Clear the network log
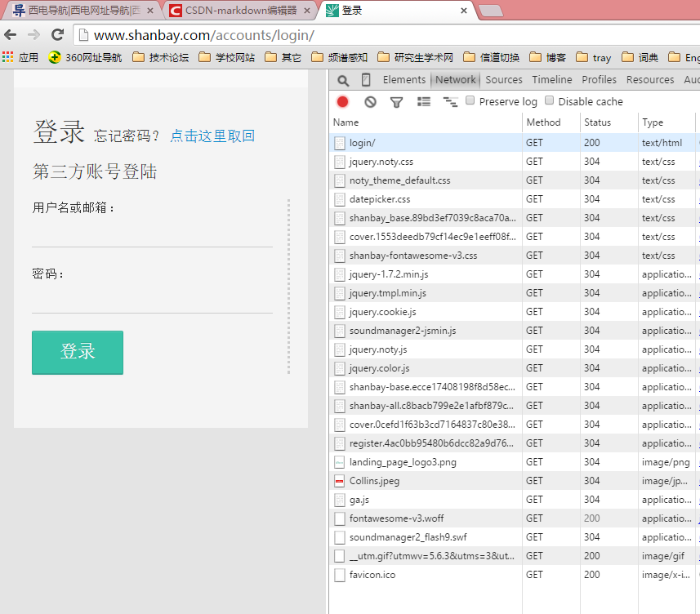Screen dimensions: 700x614 click(370, 102)
